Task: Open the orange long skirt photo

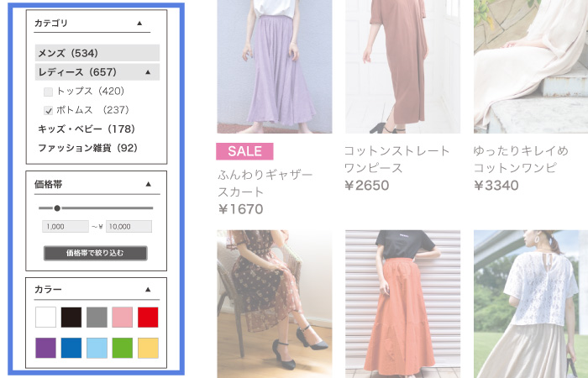Action: (402, 304)
